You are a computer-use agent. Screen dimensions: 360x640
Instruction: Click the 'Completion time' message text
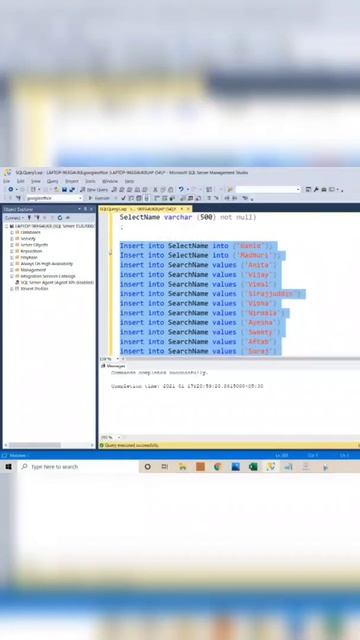click(x=187, y=386)
